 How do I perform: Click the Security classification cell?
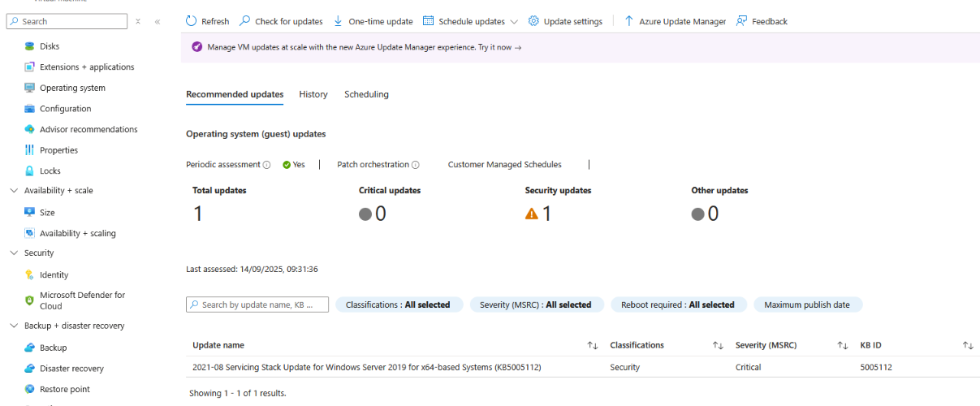pos(624,368)
